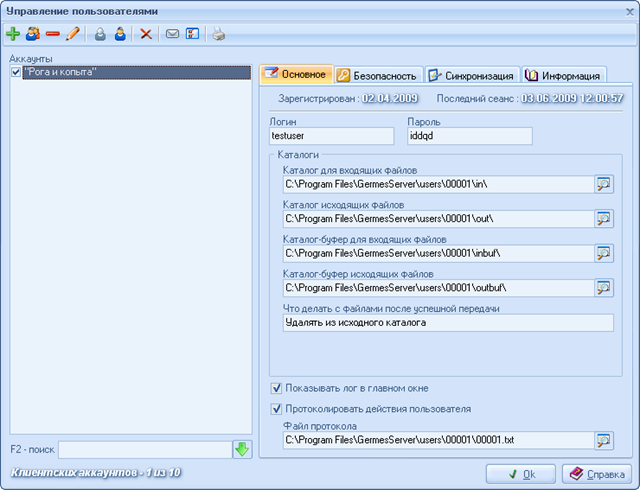Browse for the outgoing files folder (out\)
640x490 pixels.
604,219
